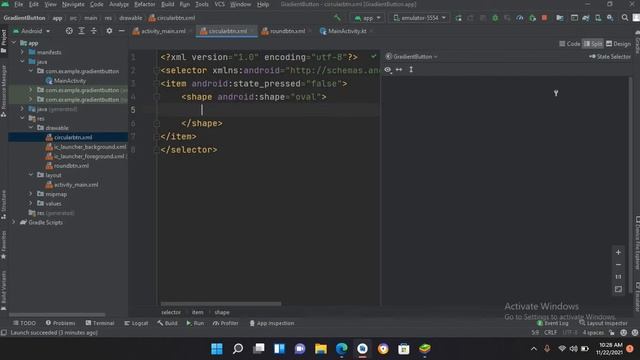
Task: Open the Profile app gauge icon
Action: [520, 18]
